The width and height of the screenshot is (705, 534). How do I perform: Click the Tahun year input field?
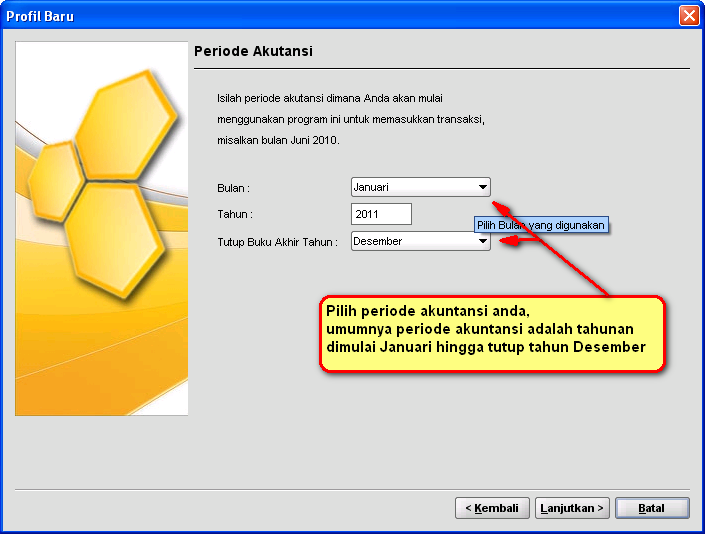coord(381,214)
